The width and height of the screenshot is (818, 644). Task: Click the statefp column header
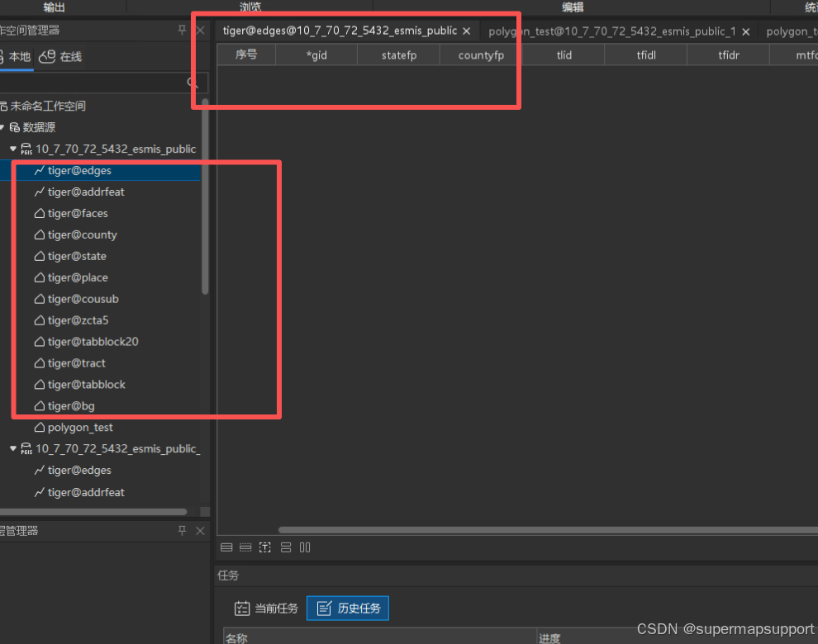pyautogui.click(x=398, y=54)
